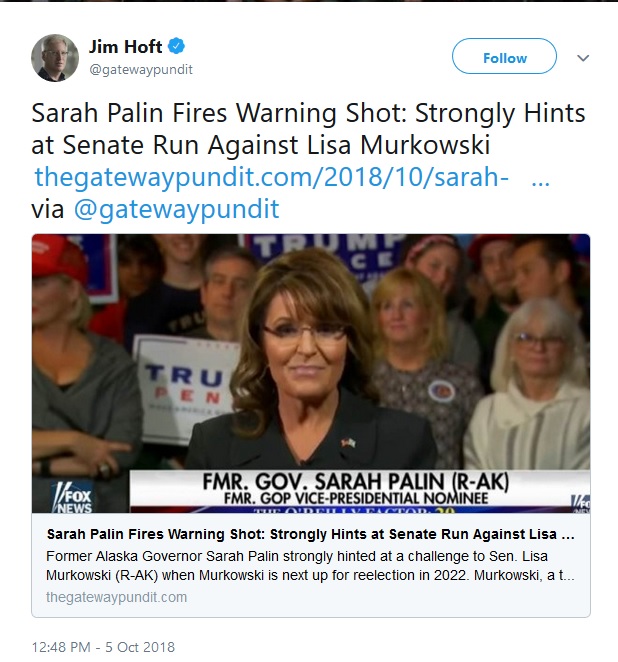Click the tweet text about Warning Shot
618x662 pixels.
[x=308, y=129]
